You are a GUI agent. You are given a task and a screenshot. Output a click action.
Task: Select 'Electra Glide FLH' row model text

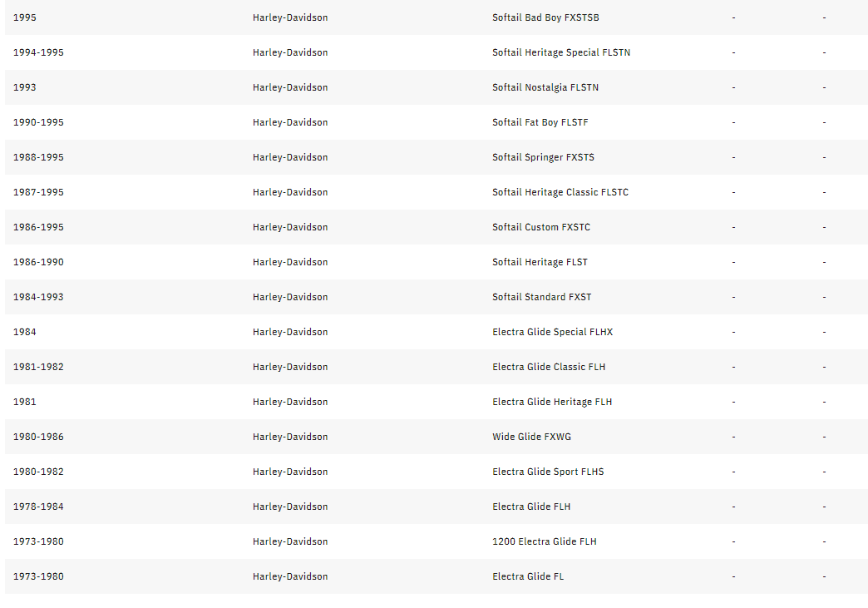coord(531,507)
